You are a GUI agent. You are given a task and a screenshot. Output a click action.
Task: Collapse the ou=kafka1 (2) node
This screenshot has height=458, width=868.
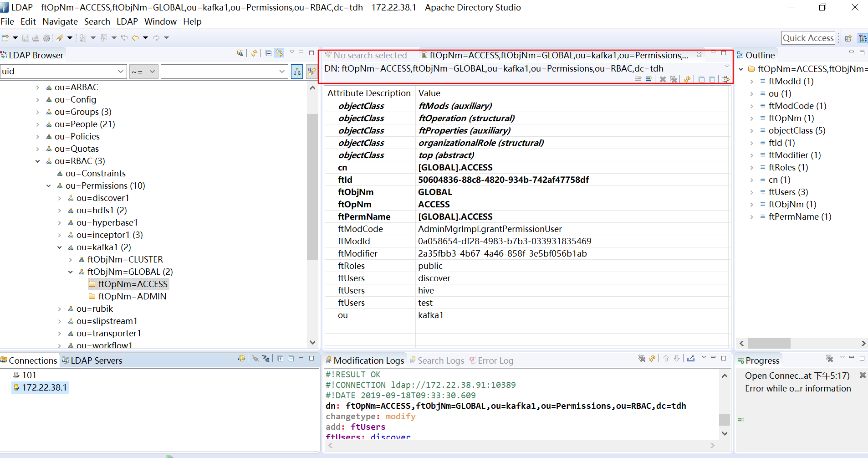[x=60, y=247]
